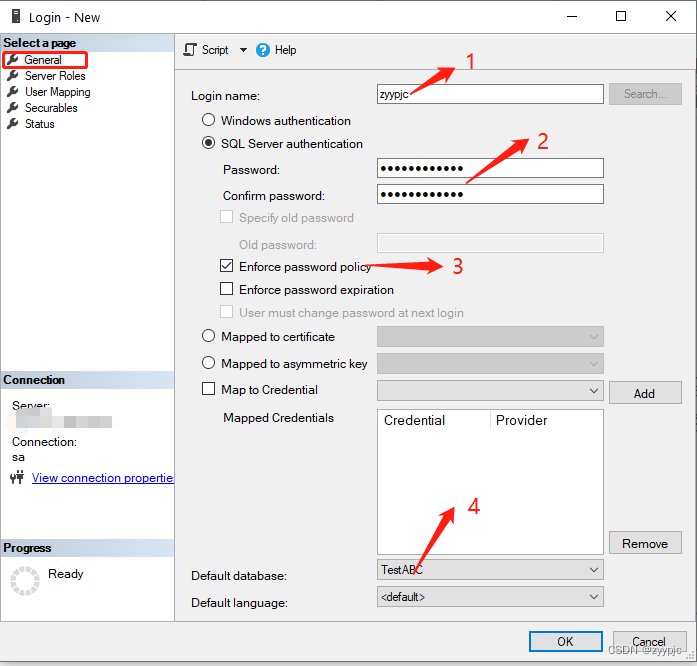Open the Server Roles page
Viewport: 697px width, 666px height.
55,76
